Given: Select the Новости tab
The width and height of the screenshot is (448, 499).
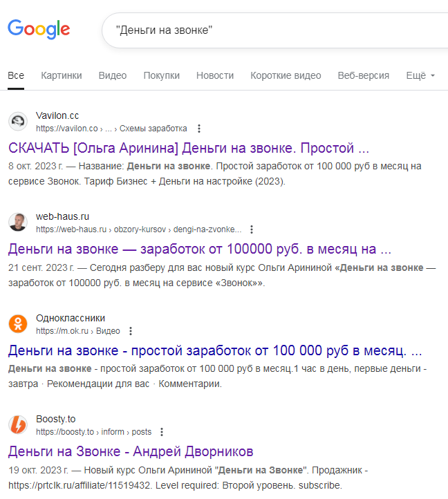Looking at the screenshot, I should click(215, 75).
